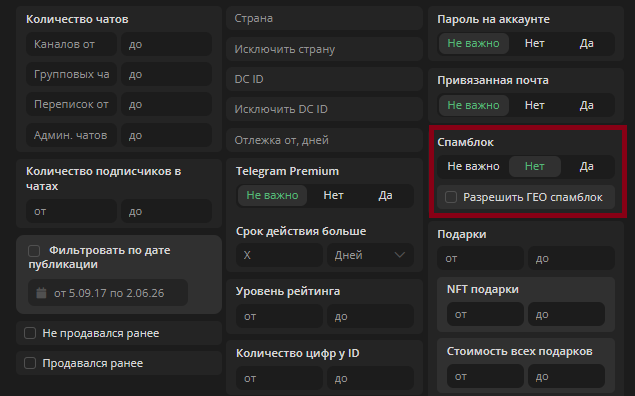Choose Нет under Привязанная почта

pyautogui.click(x=535, y=105)
